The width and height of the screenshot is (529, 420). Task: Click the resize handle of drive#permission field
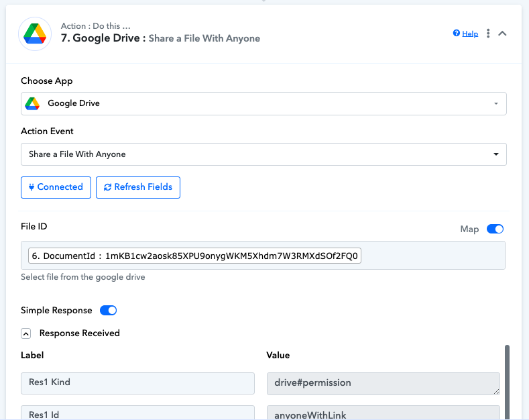[x=496, y=391]
